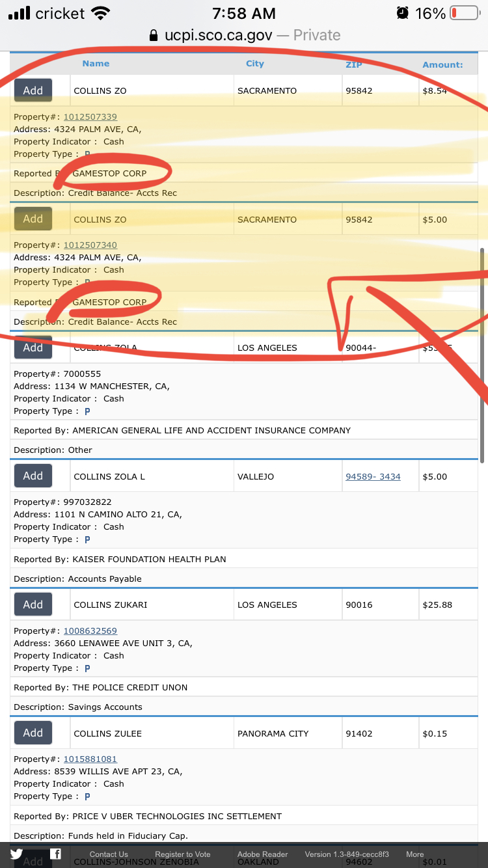Click Property Type P icon for 1134 W Manchester

pos(87,411)
